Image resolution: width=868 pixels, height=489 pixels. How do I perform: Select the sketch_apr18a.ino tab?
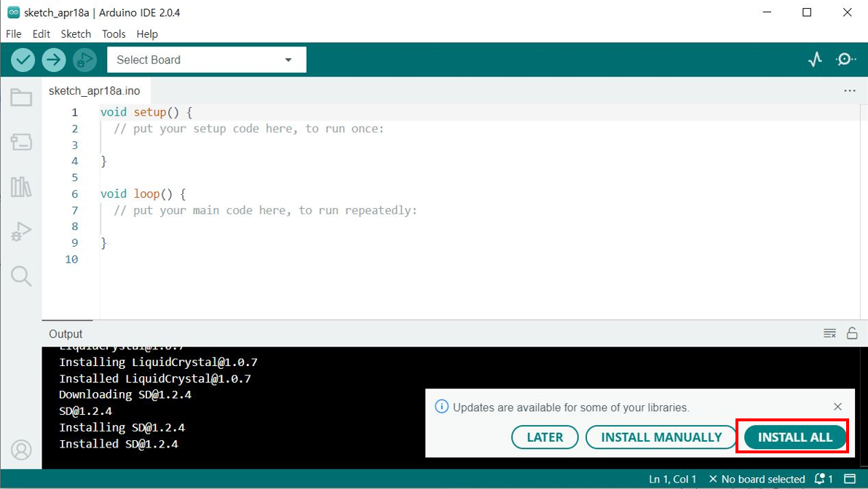[95, 91]
